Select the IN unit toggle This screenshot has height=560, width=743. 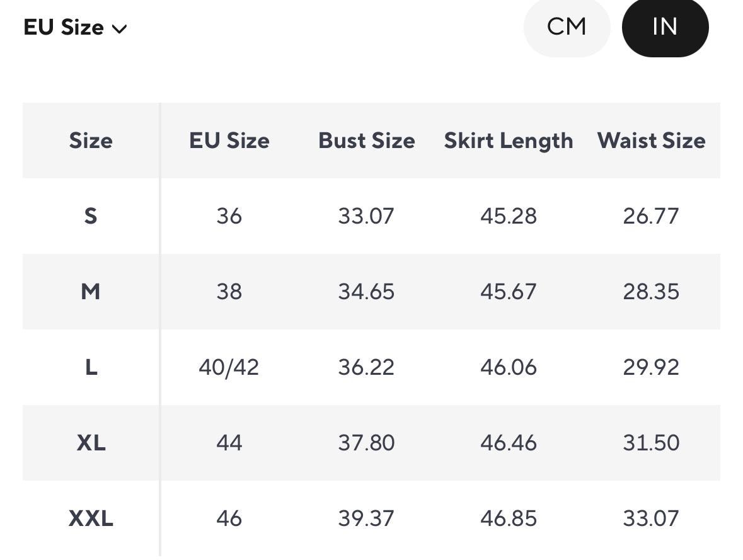click(x=665, y=27)
